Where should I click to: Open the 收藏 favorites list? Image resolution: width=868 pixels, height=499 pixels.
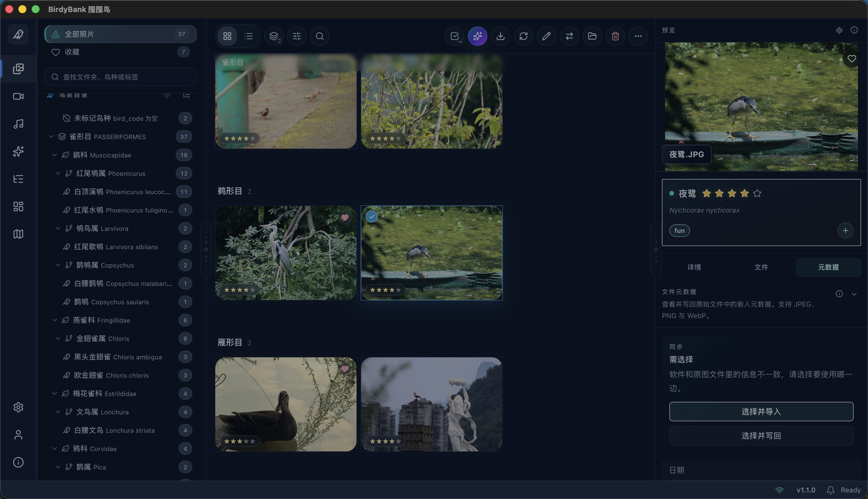pyautogui.click(x=120, y=52)
